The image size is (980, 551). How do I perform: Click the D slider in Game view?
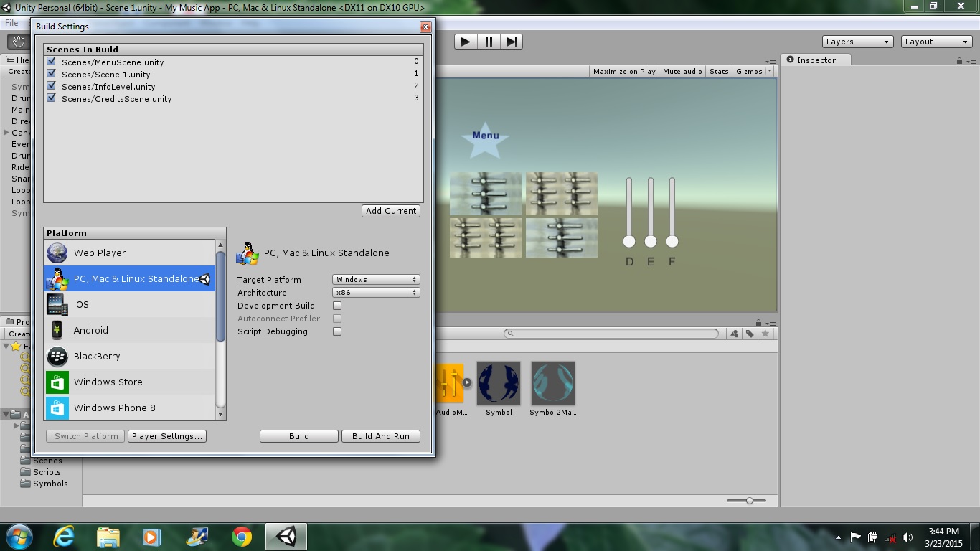tap(629, 212)
